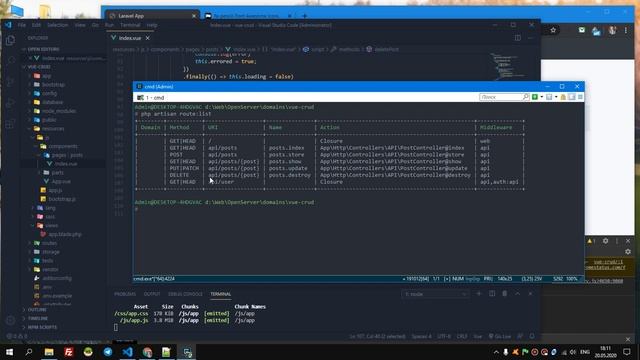
Task: Click the Windows Start button
Action: (9, 352)
